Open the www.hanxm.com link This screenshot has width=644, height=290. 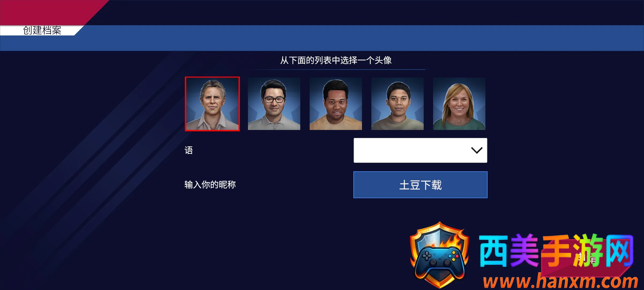(560, 281)
